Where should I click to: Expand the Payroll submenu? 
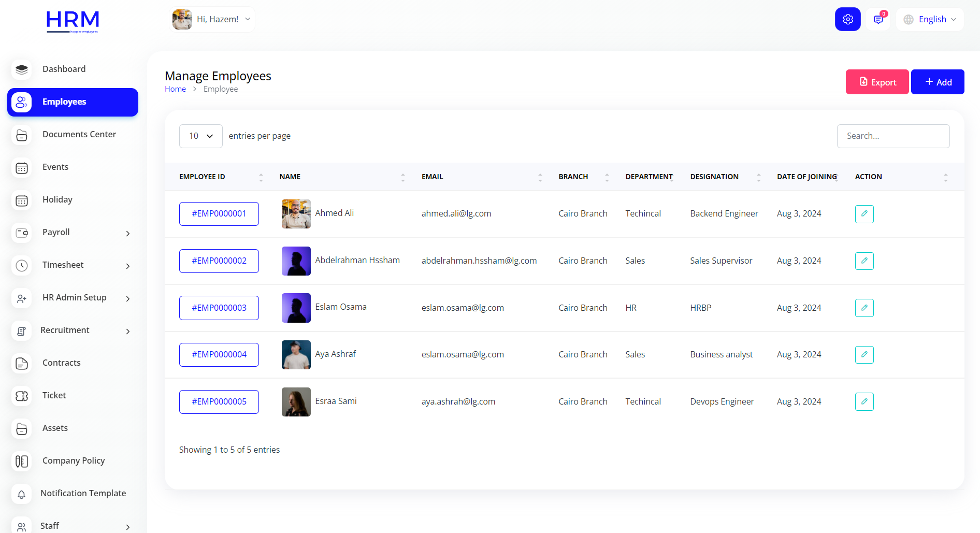127,234
